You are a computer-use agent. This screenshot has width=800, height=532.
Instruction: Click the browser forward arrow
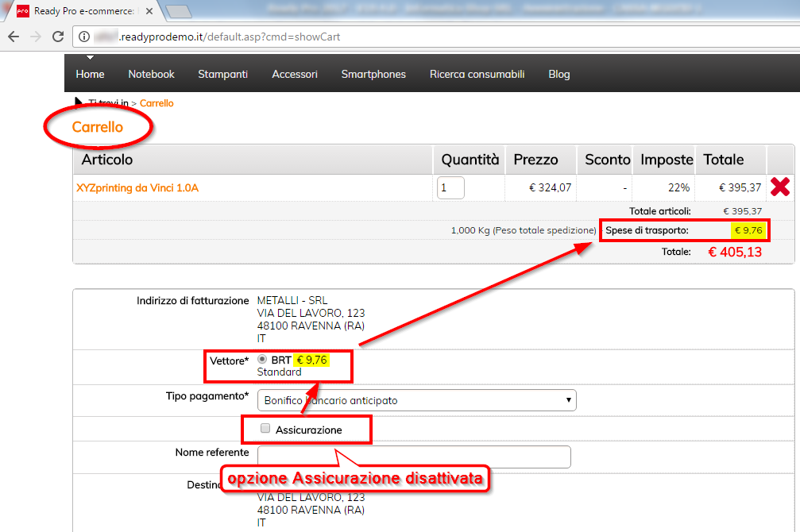coord(36,37)
